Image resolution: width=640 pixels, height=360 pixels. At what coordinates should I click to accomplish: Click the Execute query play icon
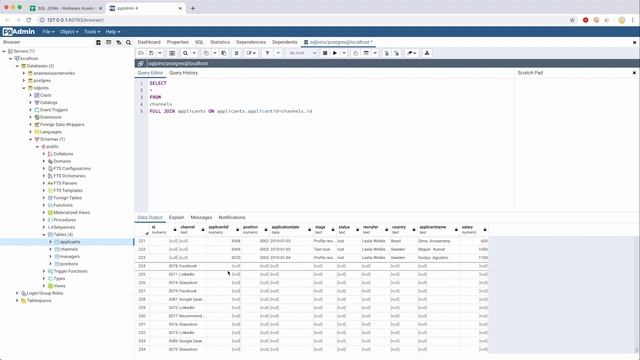(335, 53)
